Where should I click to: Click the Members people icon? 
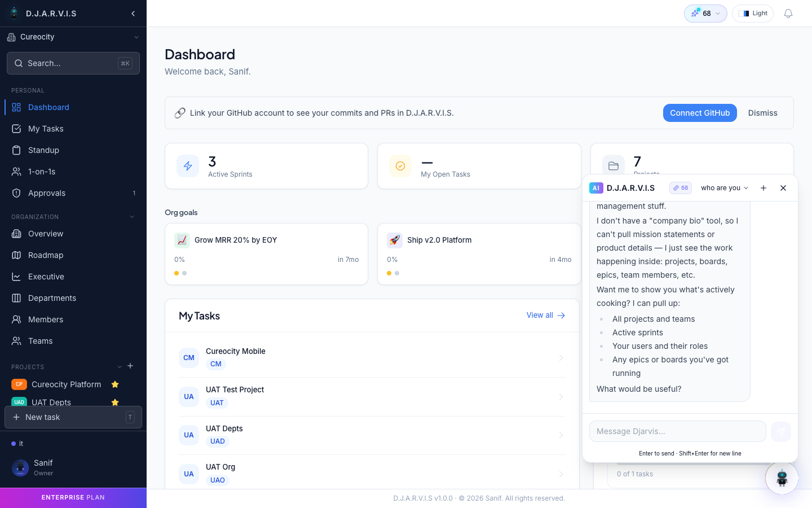[16, 319]
